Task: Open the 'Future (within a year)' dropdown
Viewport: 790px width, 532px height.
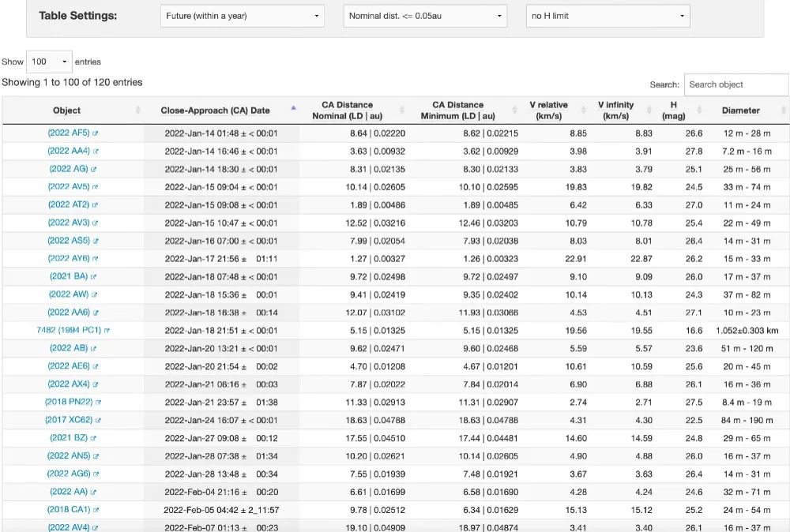Action: 242,16
